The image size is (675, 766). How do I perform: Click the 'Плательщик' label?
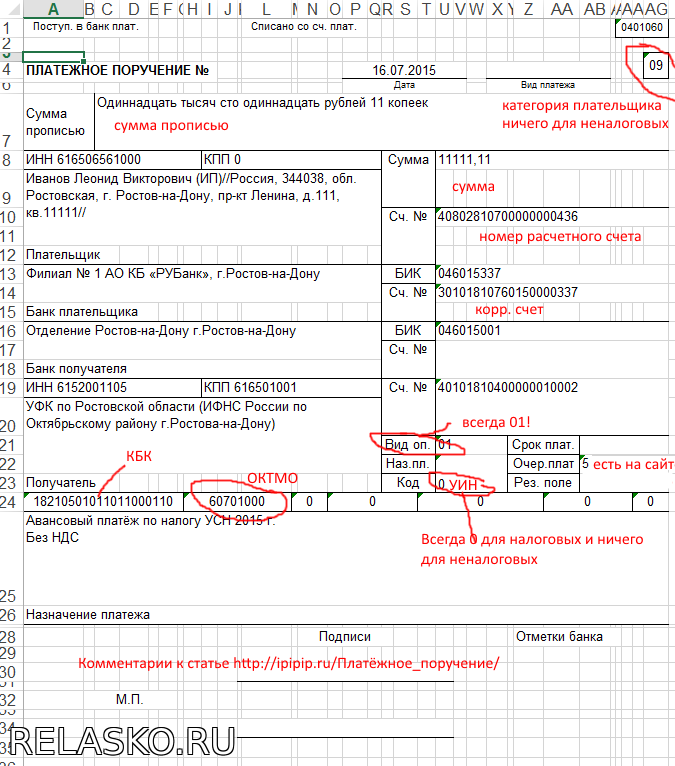click(63, 255)
